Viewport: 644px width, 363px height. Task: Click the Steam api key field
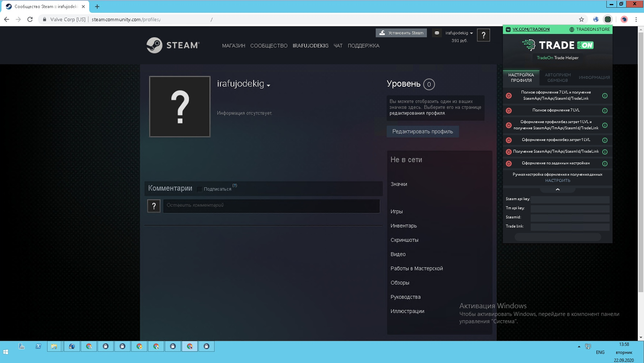pyautogui.click(x=570, y=199)
